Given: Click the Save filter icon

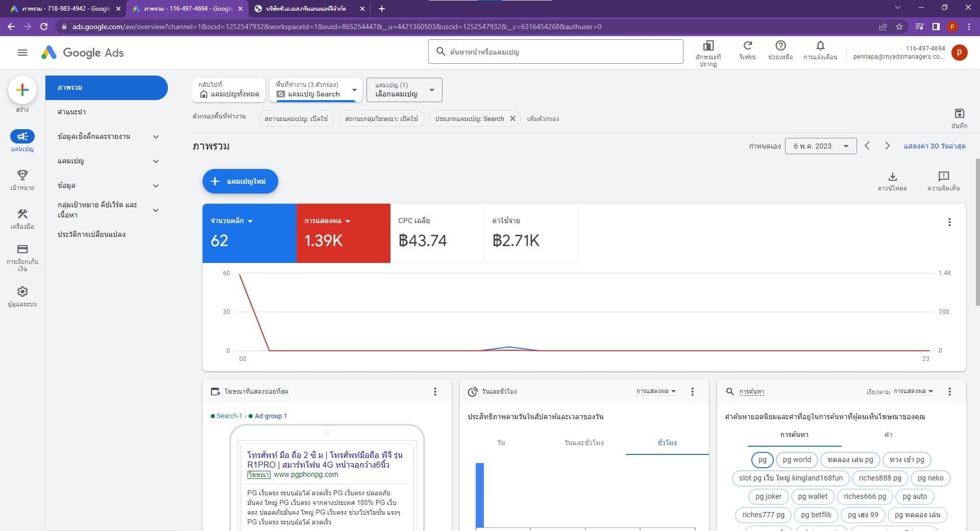Looking at the screenshot, I should click(x=959, y=114).
